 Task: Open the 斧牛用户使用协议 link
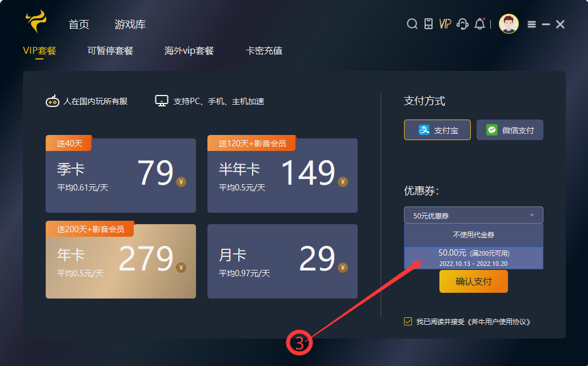tap(498, 322)
